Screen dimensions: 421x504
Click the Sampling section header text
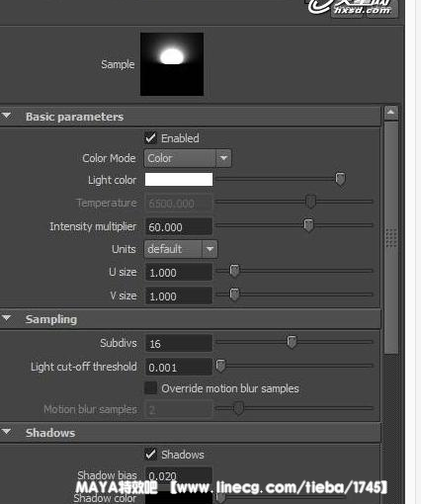[x=51, y=319]
